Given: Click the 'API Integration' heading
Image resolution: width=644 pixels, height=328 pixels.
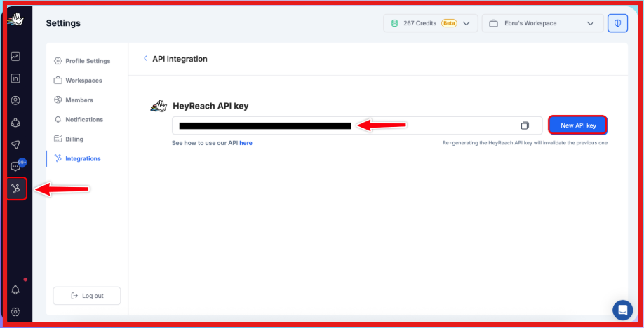Looking at the screenshot, I should coord(180,59).
